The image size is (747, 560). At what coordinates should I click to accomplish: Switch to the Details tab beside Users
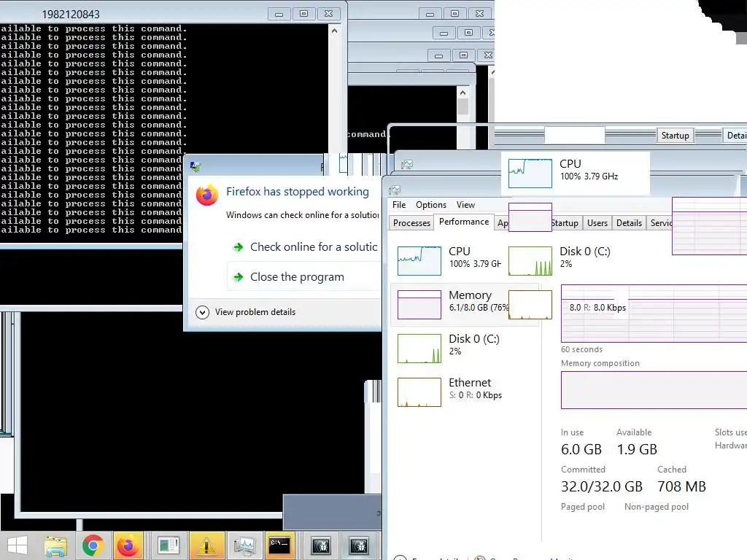629,223
